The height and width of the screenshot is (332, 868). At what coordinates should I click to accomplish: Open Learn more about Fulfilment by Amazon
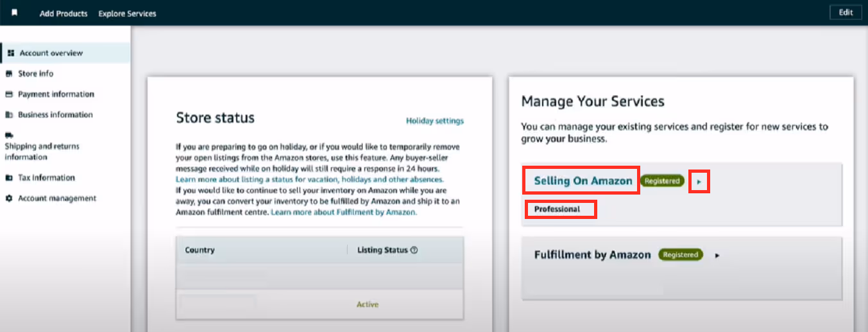344,212
